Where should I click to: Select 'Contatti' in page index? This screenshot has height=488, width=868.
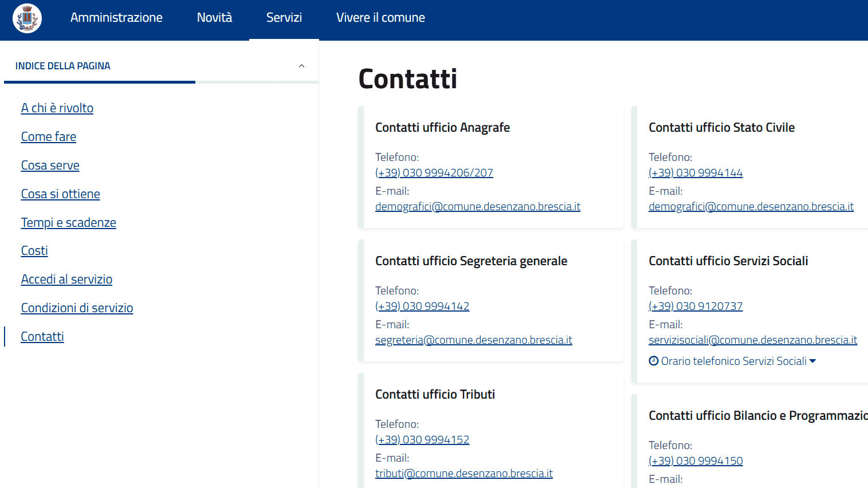pos(42,337)
